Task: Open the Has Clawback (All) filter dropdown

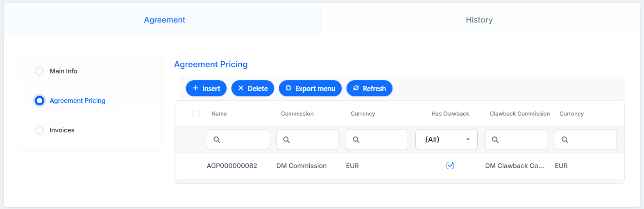Action: tap(447, 140)
